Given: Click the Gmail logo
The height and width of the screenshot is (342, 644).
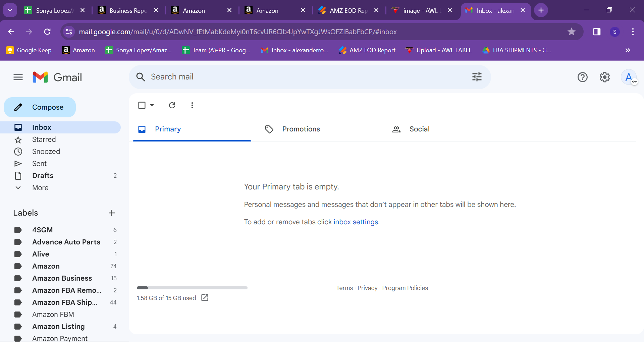Looking at the screenshot, I should (x=57, y=77).
